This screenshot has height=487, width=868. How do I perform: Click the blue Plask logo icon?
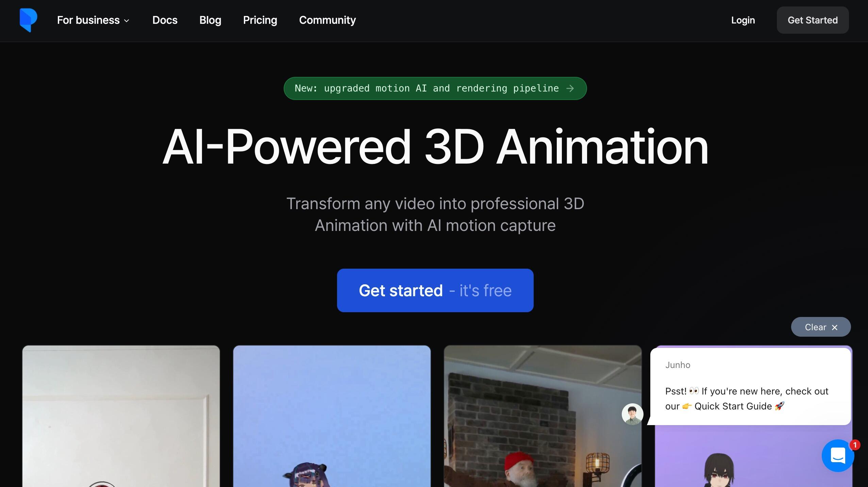tap(29, 20)
